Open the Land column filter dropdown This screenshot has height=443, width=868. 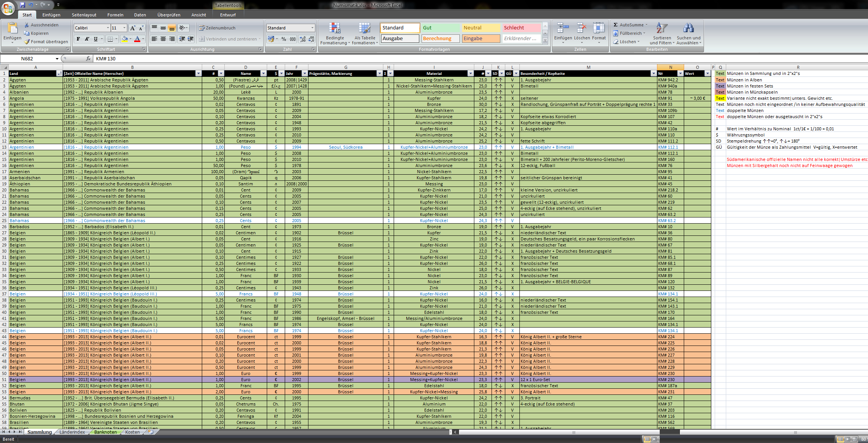[59, 73]
